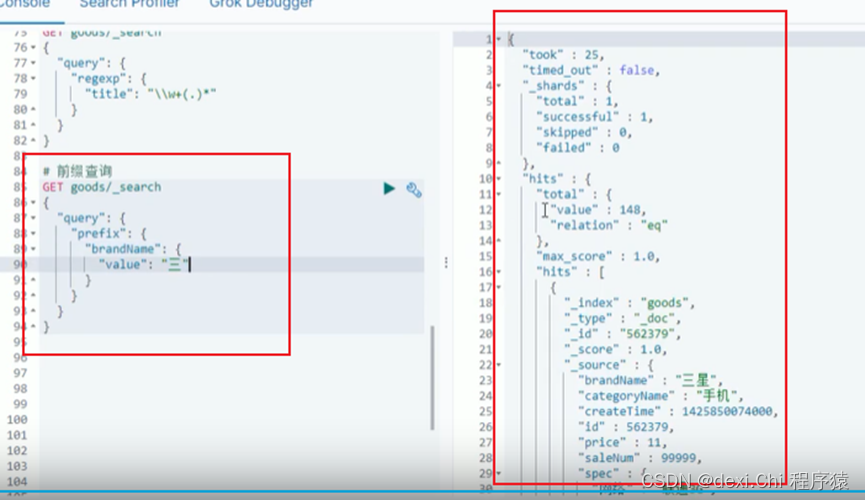Collapse the prefix block at line 88
Image resolution: width=865 pixels, height=500 pixels.
tap(33, 233)
